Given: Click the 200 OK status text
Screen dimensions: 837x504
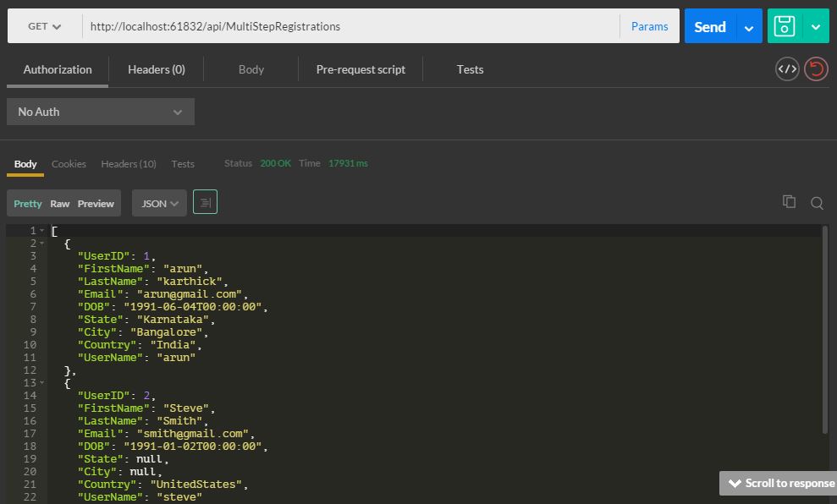Looking at the screenshot, I should (x=275, y=163).
